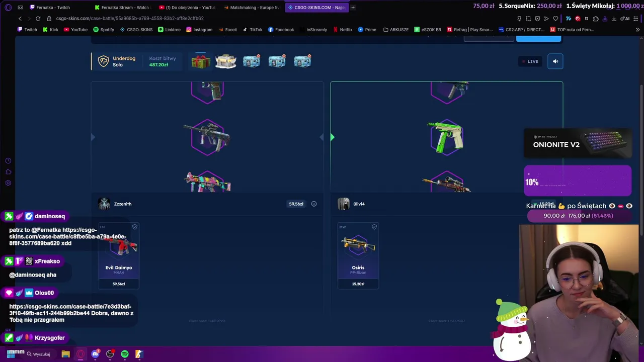Select the white chest case icon

pos(226,61)
